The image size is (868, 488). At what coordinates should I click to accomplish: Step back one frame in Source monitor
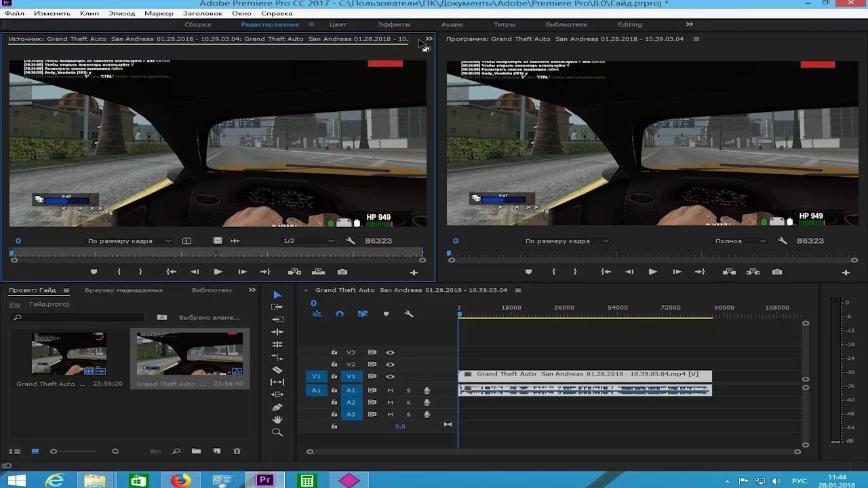click(195, 272)
